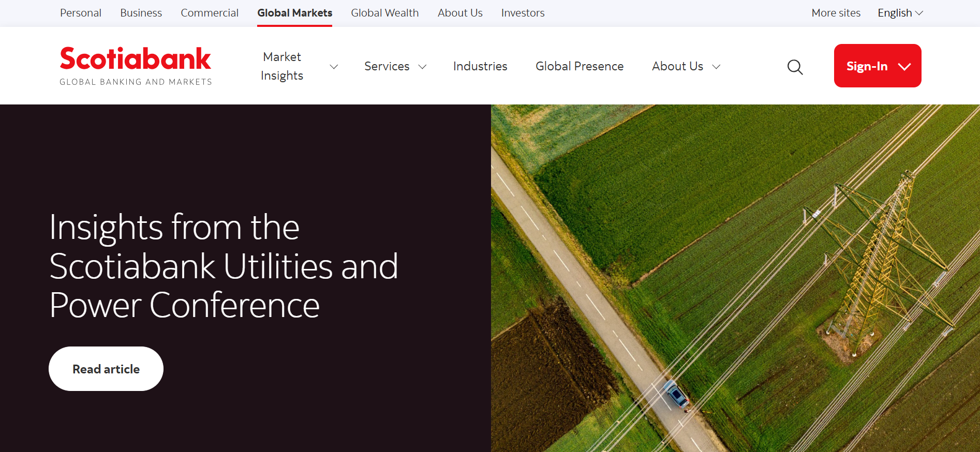Open Investors in the top bar

pyautogui.click(x=523, y=13)
